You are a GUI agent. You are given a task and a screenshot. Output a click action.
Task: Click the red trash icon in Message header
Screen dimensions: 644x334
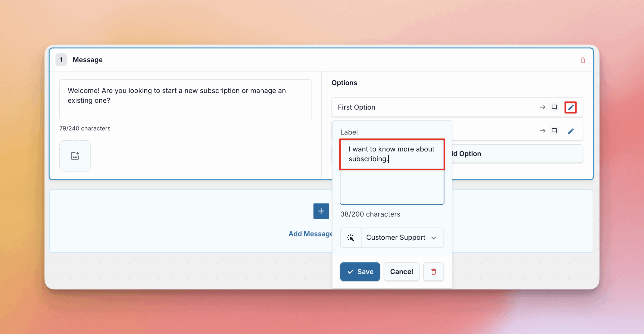583,60
